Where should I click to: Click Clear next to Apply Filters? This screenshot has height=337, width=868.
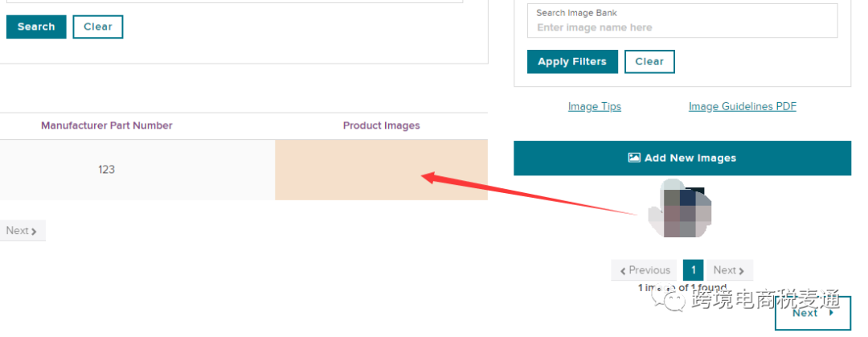coord(649,61)
